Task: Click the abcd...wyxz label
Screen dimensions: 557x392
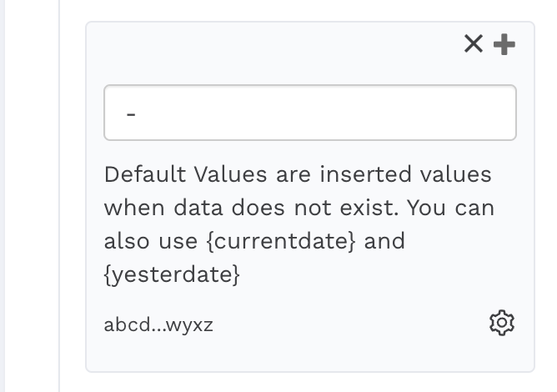Action: click(158, 324)
